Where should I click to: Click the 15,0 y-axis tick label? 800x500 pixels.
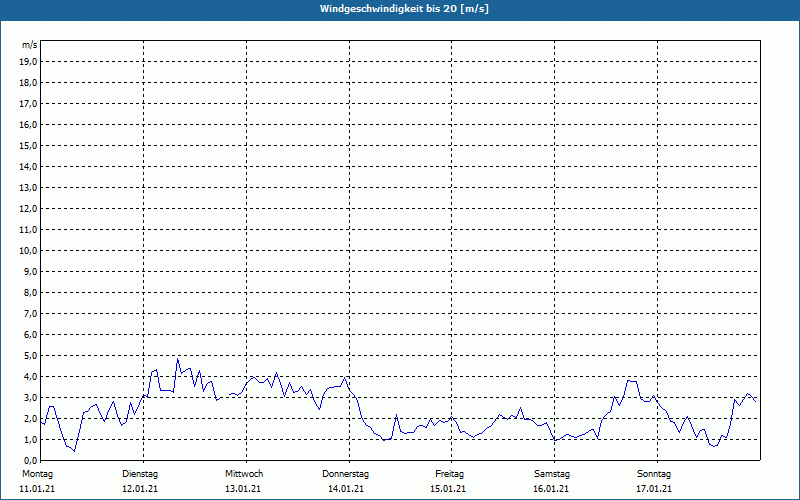pyautogui.click(x=29, y=145)
